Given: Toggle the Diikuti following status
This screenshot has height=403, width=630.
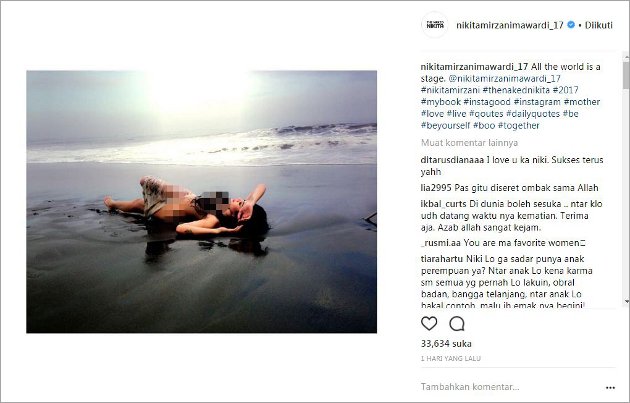Looking at the screenshot, I should 598,25.
